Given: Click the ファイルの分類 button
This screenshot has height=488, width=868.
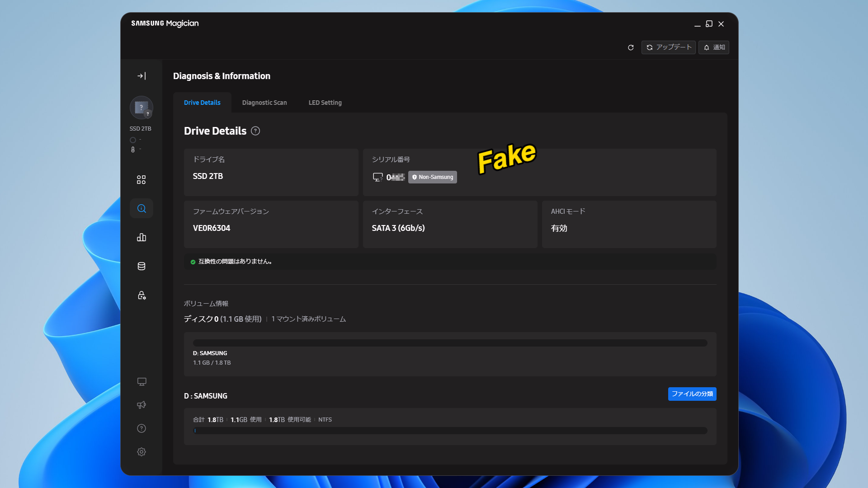Looking at the screenshot, I should (692, 394).
